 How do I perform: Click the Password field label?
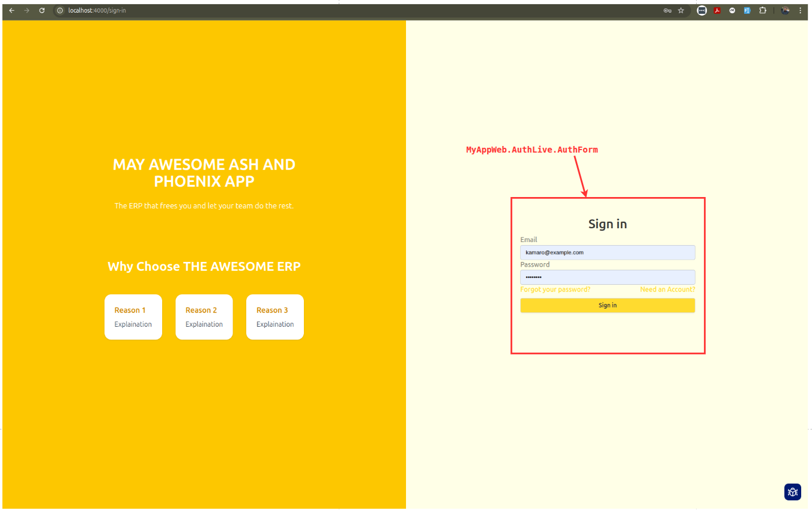535,264
